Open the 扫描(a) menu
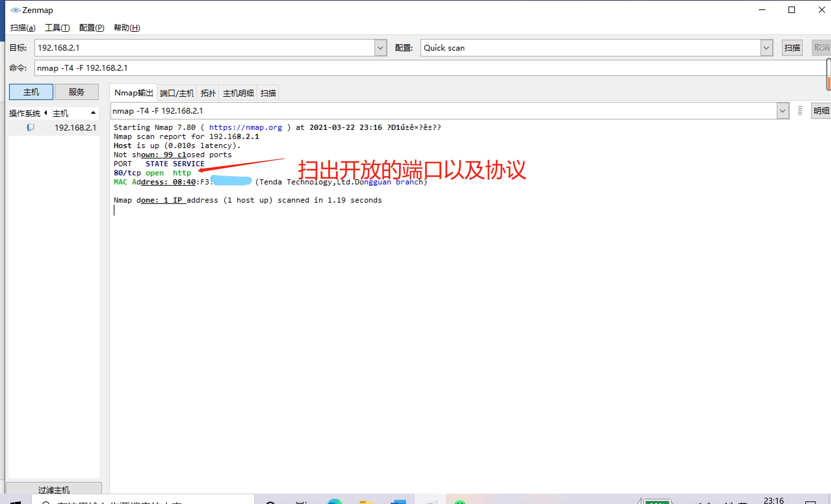831x504 pixels. click(23, 28)
